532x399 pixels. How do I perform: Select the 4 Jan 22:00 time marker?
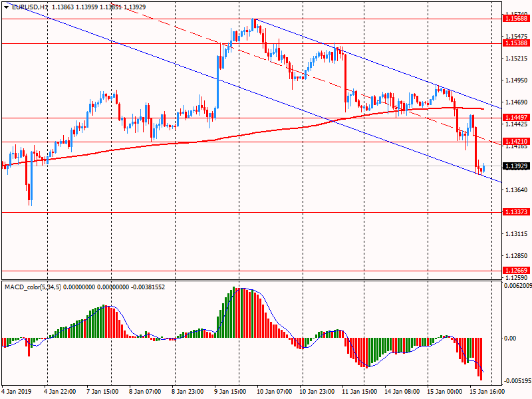point(61,392)
